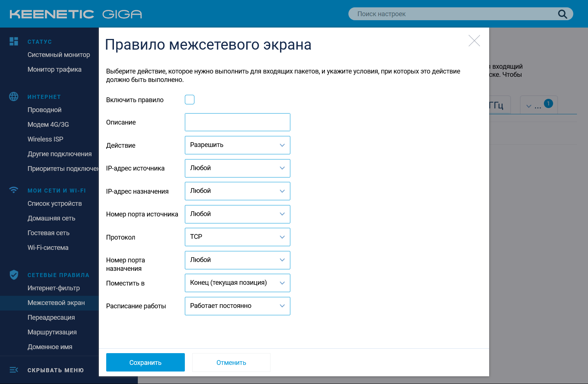The height and width of the screenshot is (384, 588).
Task: Open Домашняя сеть page
Action: 51,218
